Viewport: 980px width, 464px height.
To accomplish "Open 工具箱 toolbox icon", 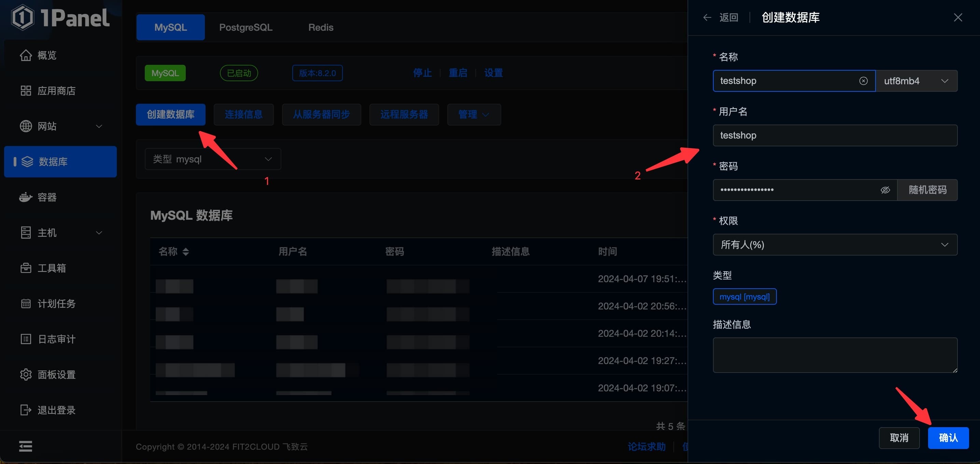I will tap(26, 268).
